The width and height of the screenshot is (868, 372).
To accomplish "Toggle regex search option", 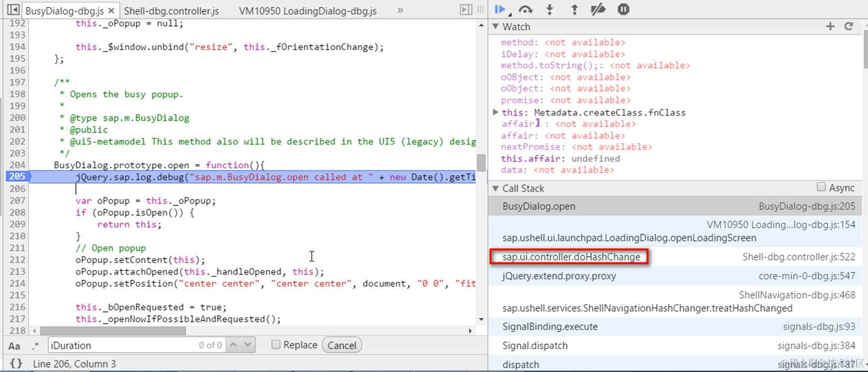I will click(x=35, y=346).
